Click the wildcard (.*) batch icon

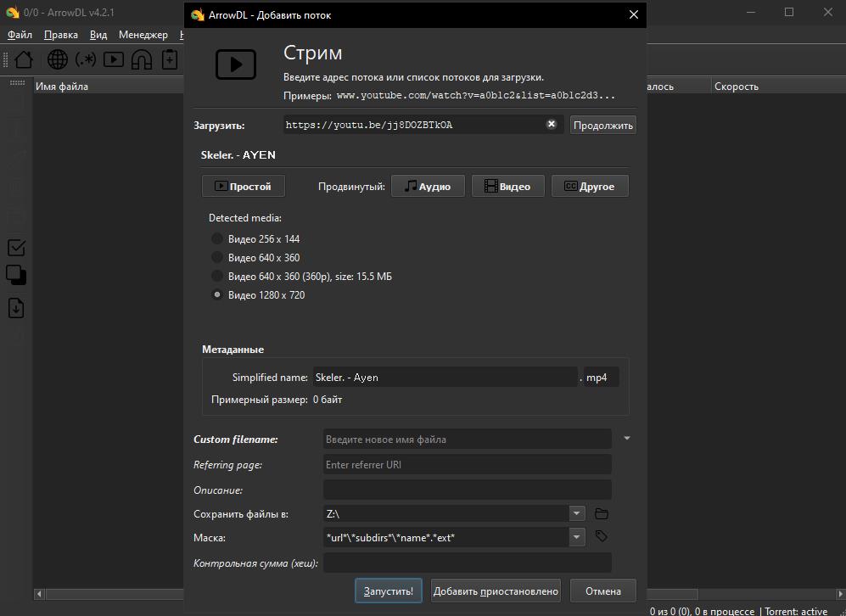(86, 59)
